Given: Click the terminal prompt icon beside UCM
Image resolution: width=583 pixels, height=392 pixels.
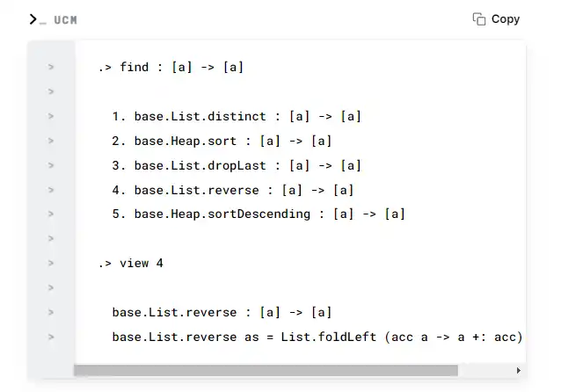Looking at the screenshot, I should tap(38, 19).
